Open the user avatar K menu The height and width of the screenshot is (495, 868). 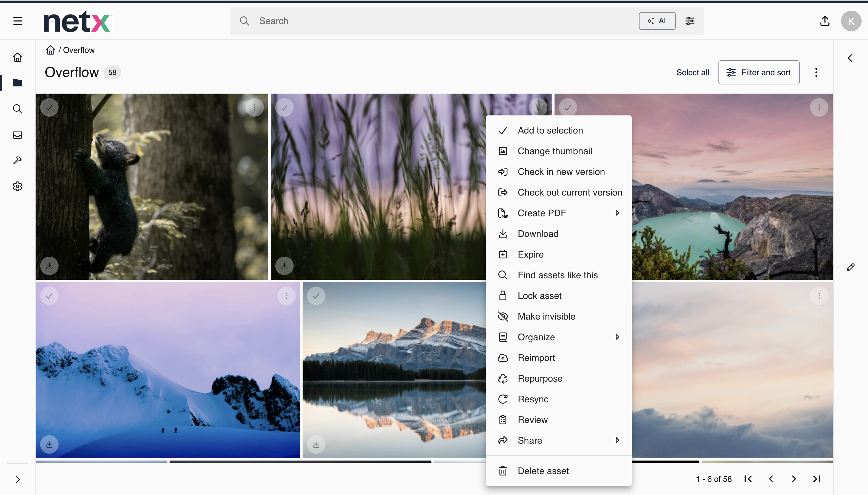[x=851, y=21]
